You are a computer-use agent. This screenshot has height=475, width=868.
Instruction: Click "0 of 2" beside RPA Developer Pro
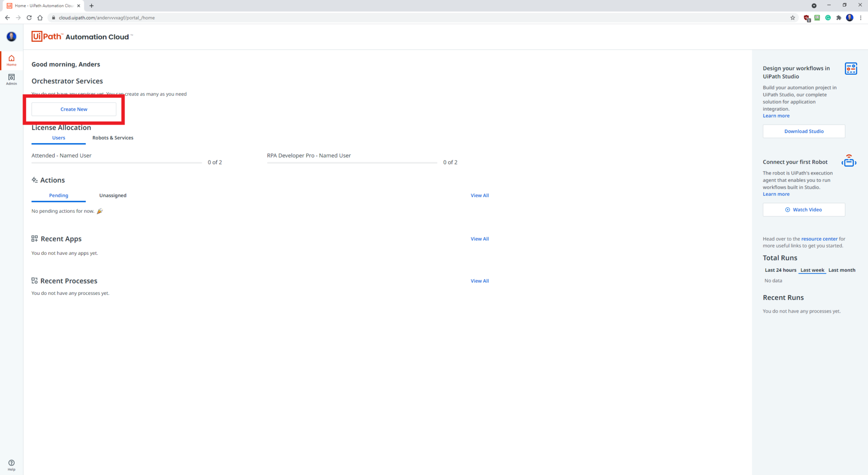[x=450, y=162]
